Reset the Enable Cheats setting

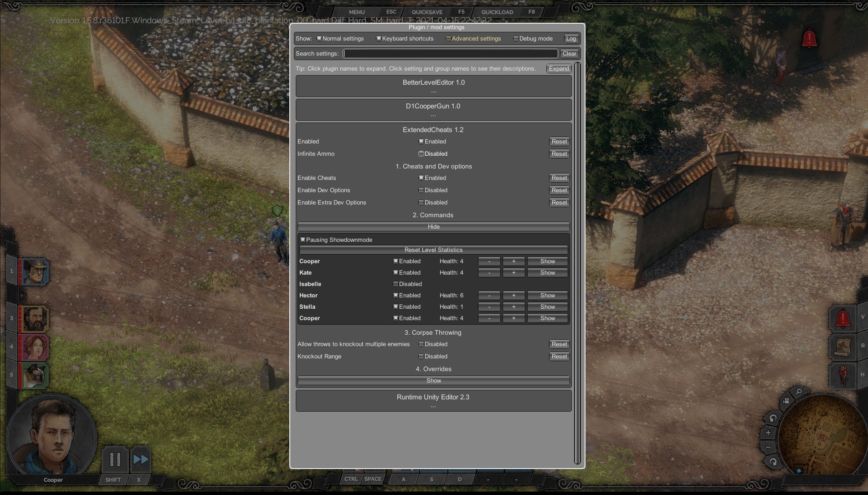click(x=559, y=178)
